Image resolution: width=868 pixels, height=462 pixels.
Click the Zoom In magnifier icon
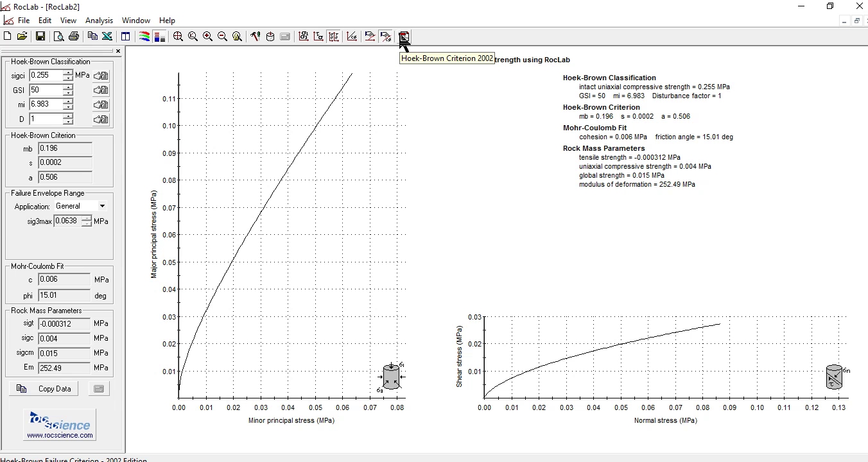[x=207, y=37]
